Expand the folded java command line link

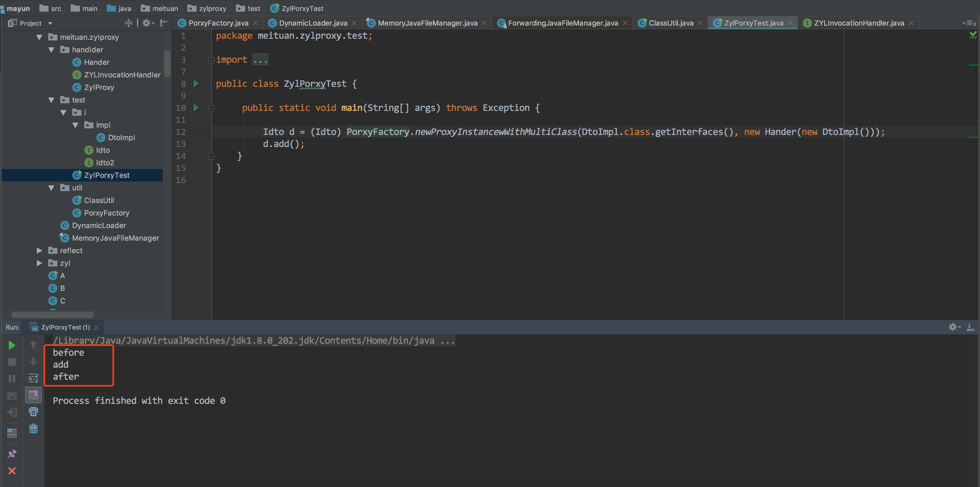pyautogui.click(x=254, y=340)
